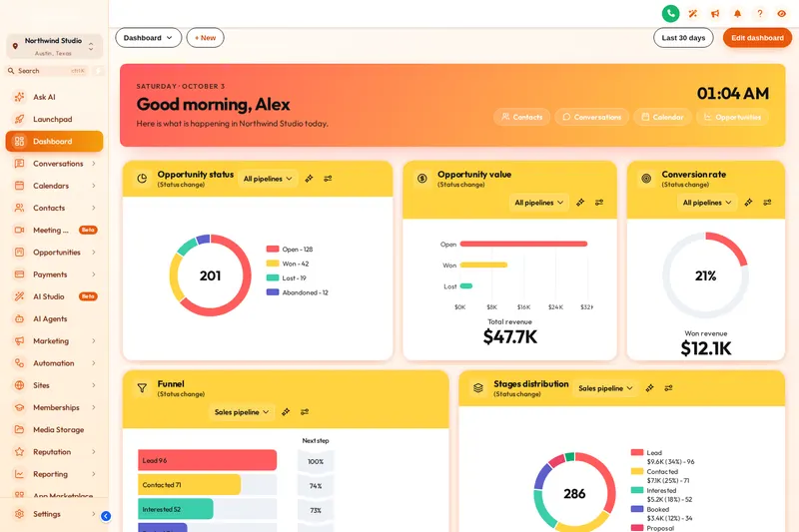The width and height of the screenshot is (799, 532).
Task: Click the Search field in sidebar
Action: [x=47, y=71]
